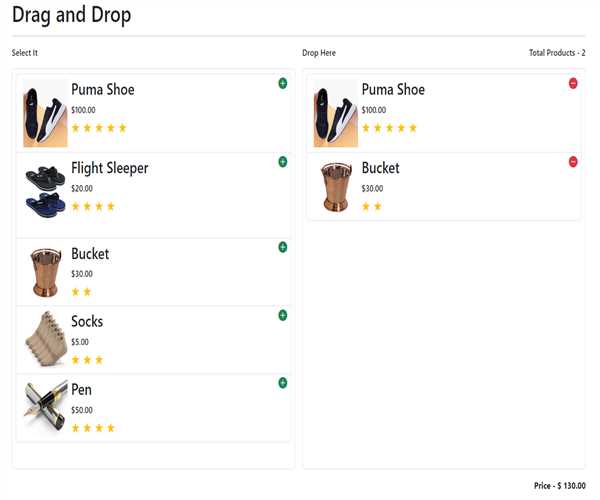Screen dimensions: 600x500
Task: Click the fountain Pen product image
Action: [45, 406]
